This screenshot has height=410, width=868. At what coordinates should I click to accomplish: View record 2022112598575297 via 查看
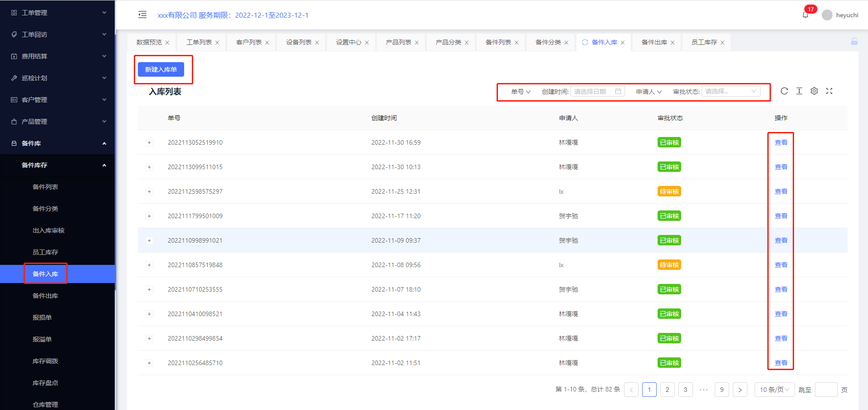coord(781,191)
